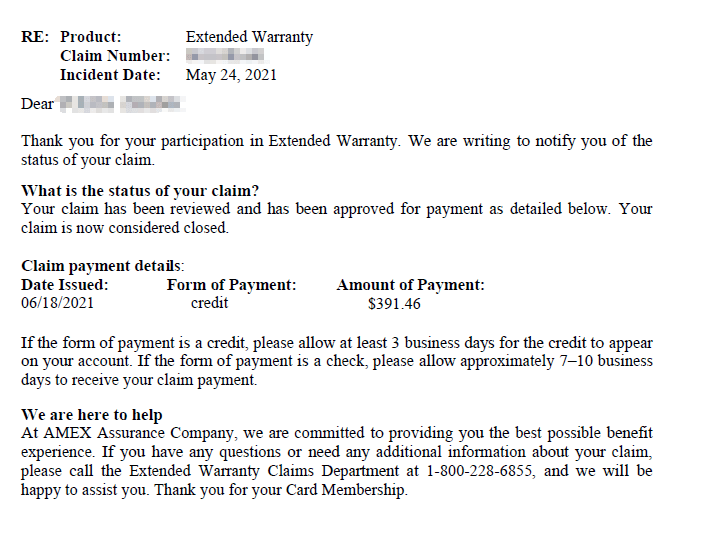Click the "Claim payment details" heading
Screen dimensions: 709x539
(102, 266)
